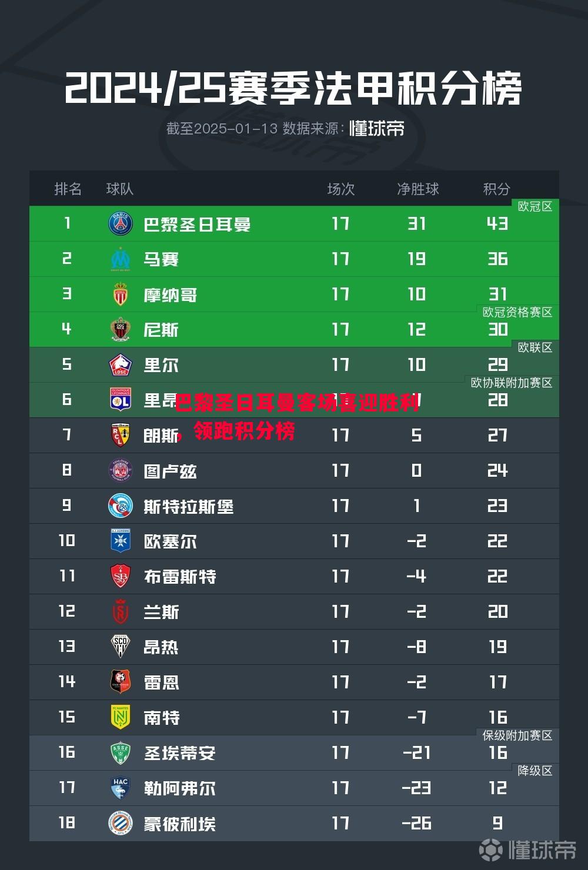Select the 净胜球 column header
Image resolution: width=588 pixels, height=870 pixels.
[x=417, y=189]
